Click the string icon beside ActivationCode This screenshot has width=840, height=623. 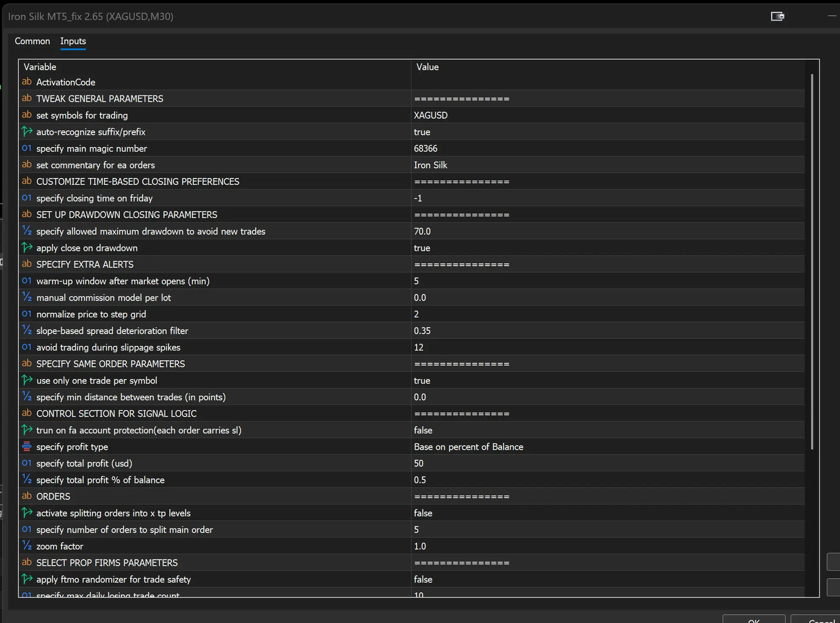27,82
